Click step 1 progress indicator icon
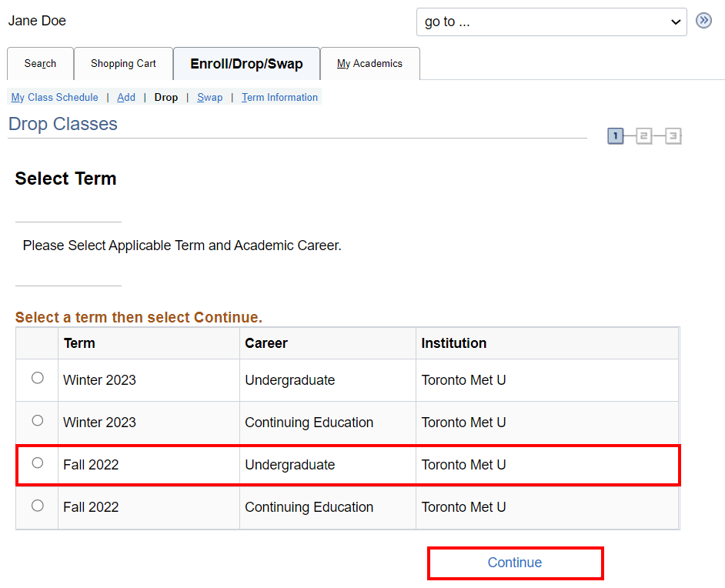The image size is (725, 588). pos(615,136)
